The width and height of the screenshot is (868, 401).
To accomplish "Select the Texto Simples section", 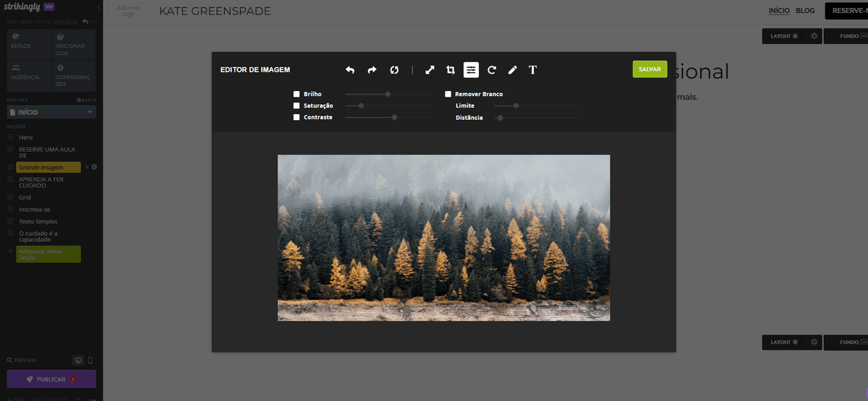I will (x=38, y=221).
